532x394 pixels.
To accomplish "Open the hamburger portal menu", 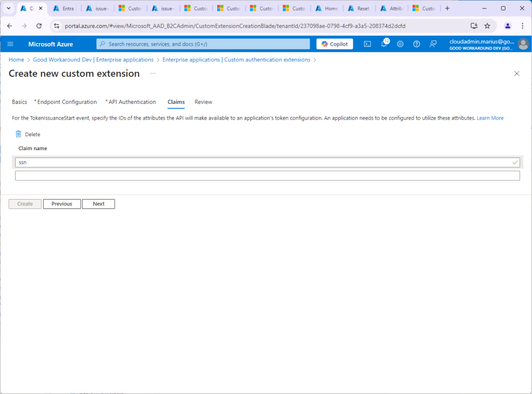I will [10, 44].
